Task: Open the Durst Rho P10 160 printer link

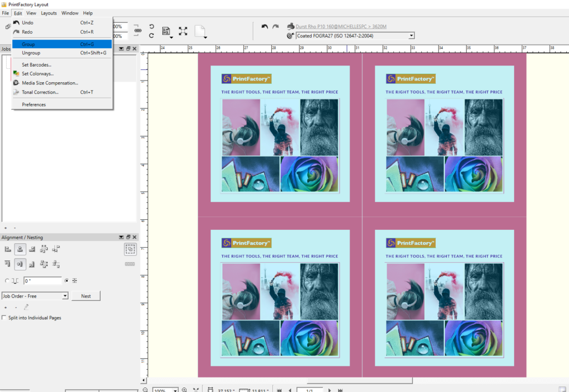Action: tap(341, 27)
